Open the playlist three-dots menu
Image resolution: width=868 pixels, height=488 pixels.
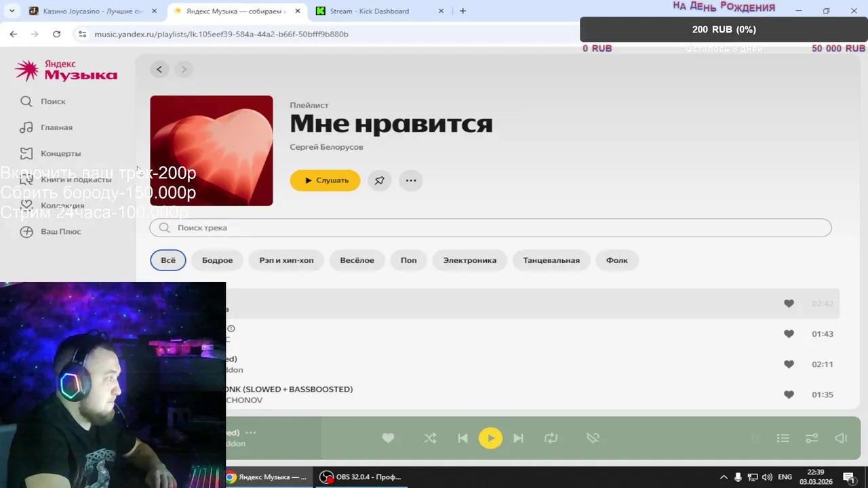pos(411,180)
